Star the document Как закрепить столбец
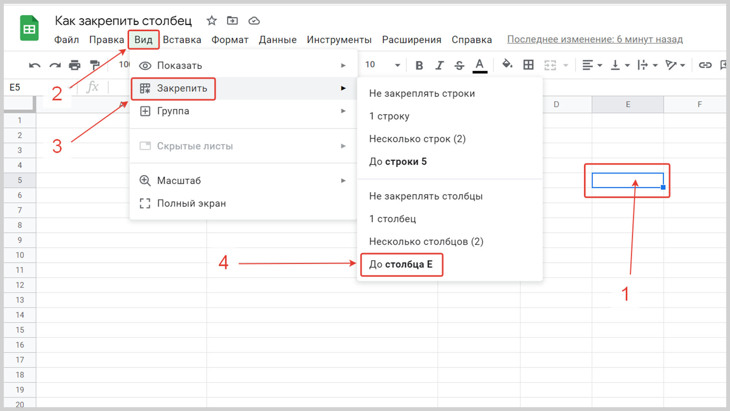The image size is (730, 411). click(212, 20)
